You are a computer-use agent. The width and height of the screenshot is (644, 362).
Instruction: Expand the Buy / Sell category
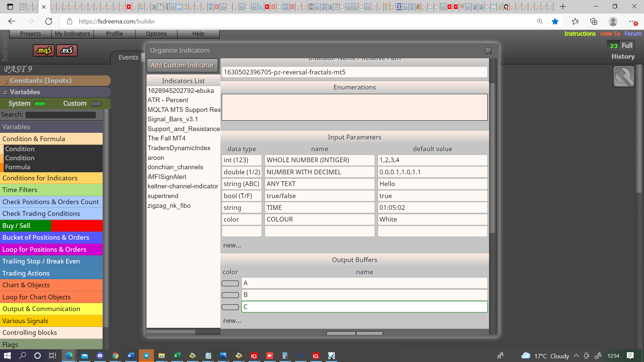click(51, 226)
